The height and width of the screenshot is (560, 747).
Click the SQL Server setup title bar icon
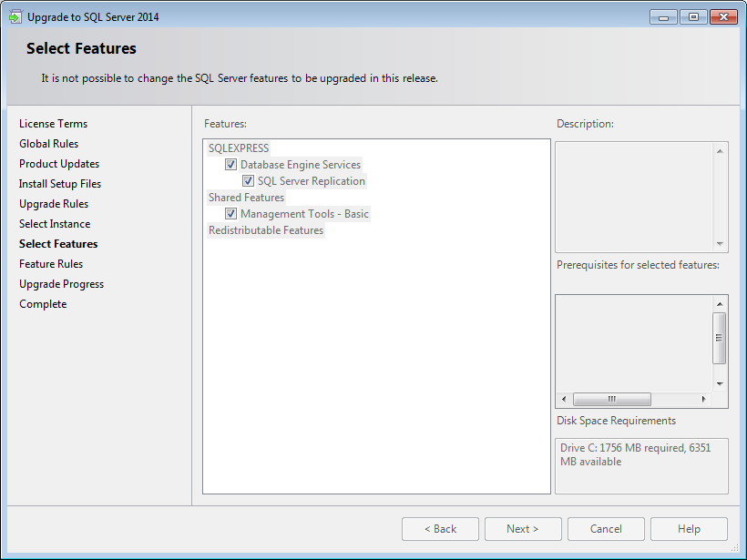15,17
